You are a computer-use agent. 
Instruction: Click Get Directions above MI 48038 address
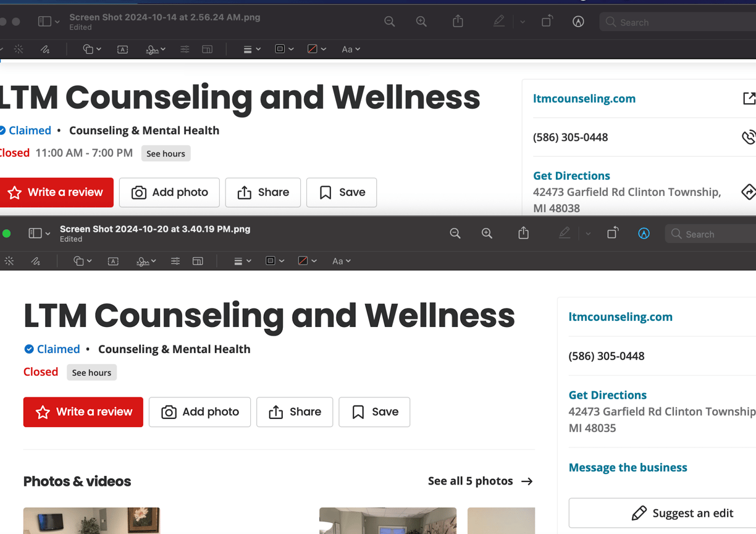[x=571, y=176]
